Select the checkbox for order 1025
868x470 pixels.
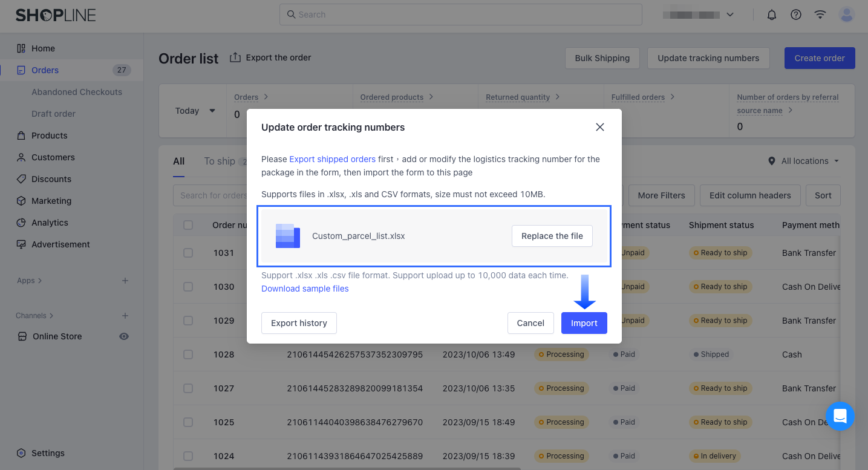(188, 422)
